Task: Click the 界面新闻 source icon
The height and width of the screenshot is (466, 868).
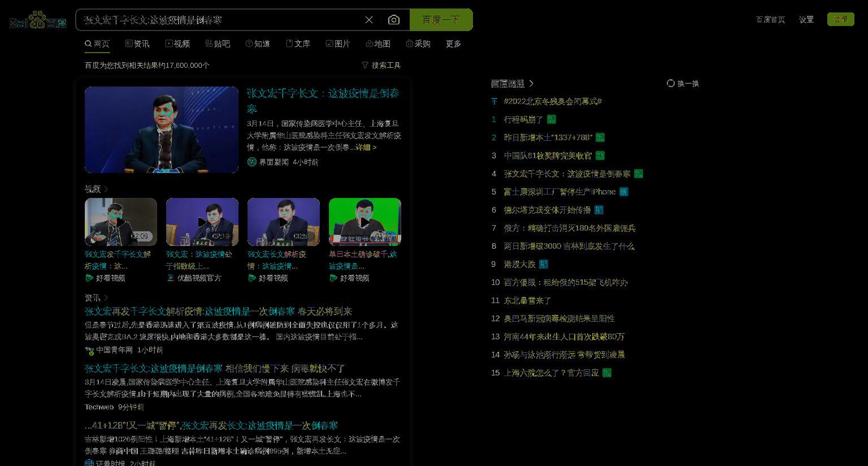Action: pos(251,162)
